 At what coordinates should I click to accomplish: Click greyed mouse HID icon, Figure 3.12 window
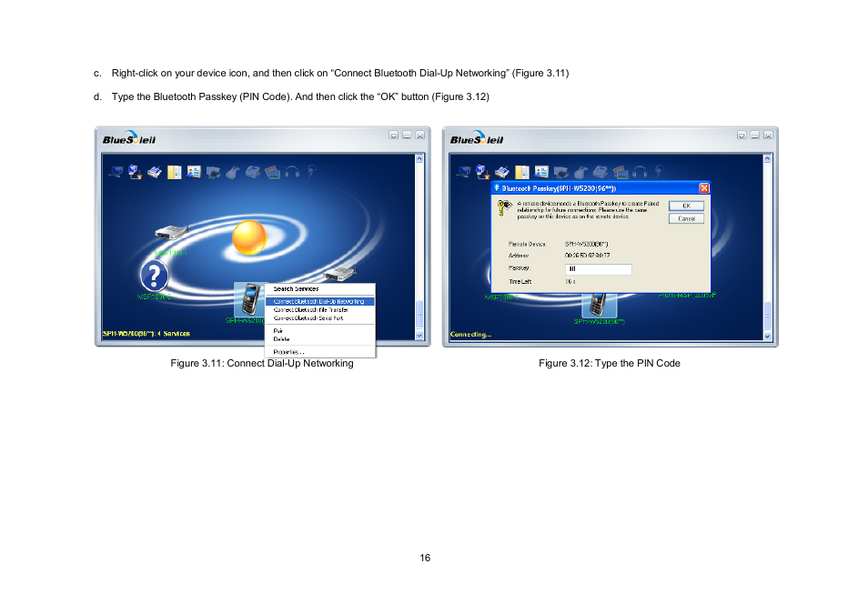[x=580, y=173]
